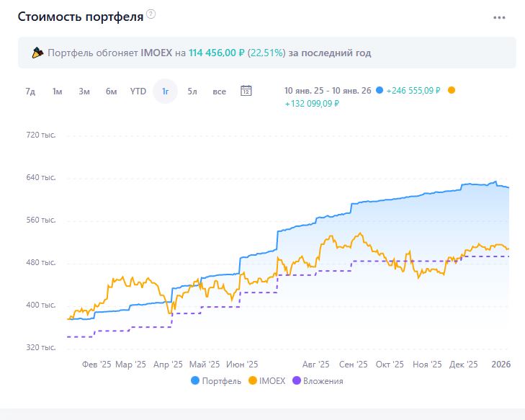Toggle the IMOEX series in legend
Image resolution: width=525 pixels, height=420 pixels.
pos(266,380)
